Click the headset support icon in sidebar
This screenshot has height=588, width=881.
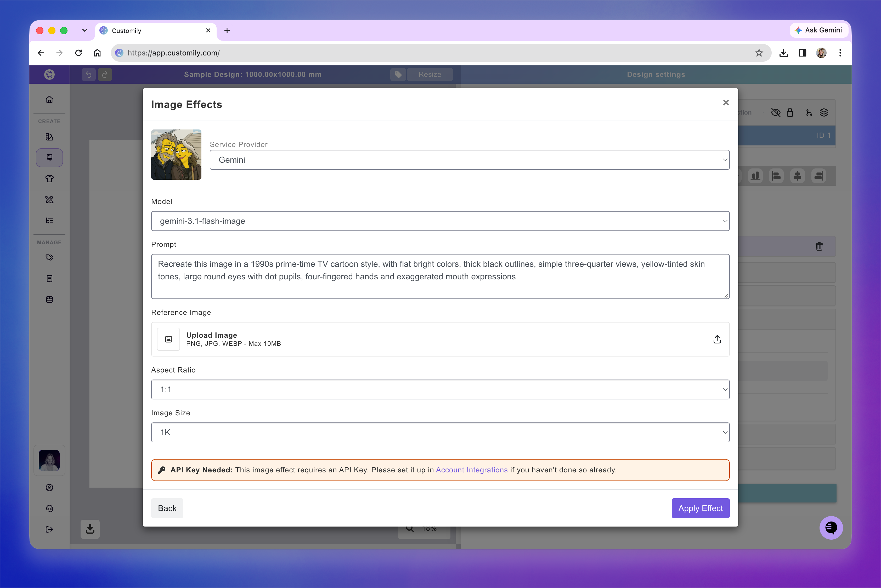coord(49,508)
